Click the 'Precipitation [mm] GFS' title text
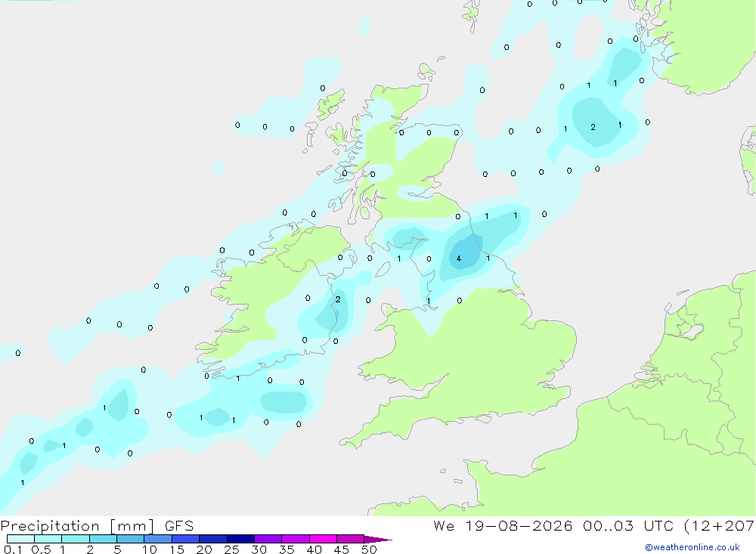 [97, 525]
